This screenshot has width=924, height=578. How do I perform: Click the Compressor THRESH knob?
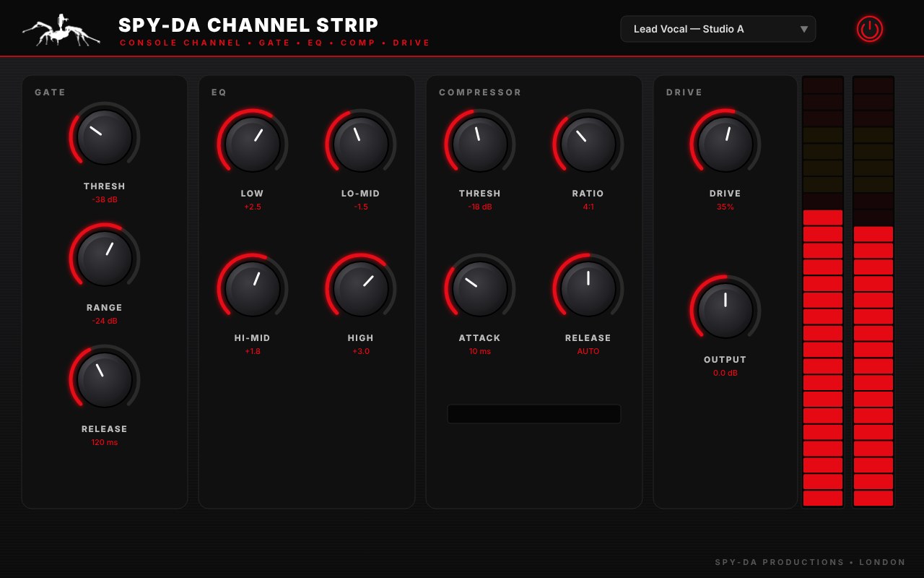(x=480, y=144)
